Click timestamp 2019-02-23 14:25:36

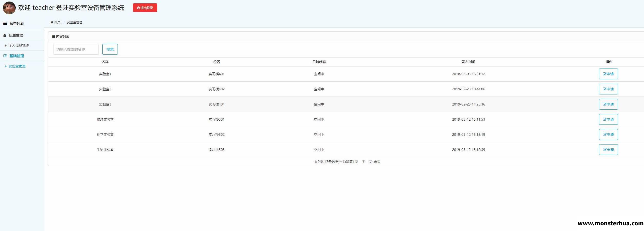coord(468,104)
